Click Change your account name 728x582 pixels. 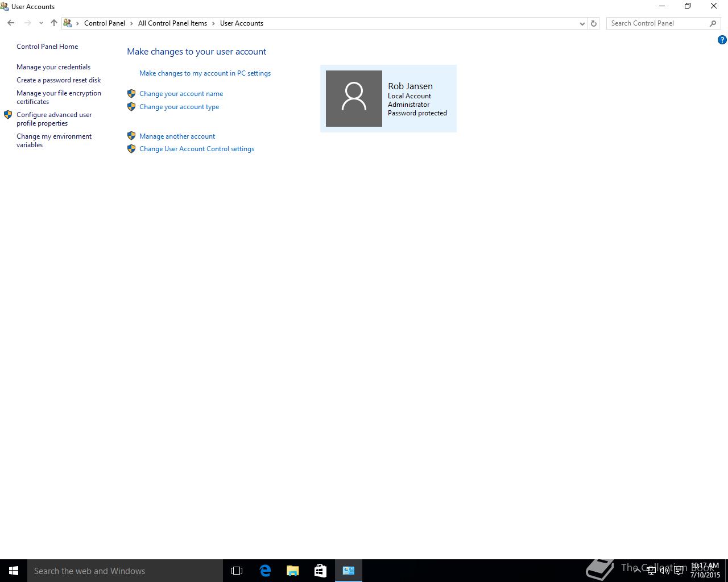181,94
